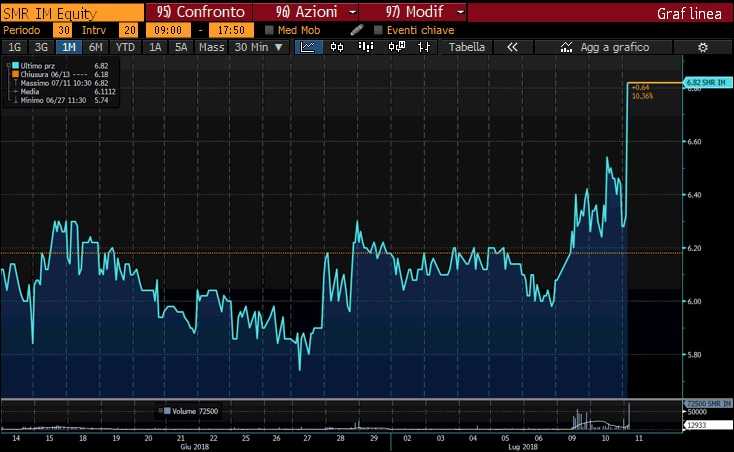Click the Ultimo prz cyan color swatch
The image size is (734, 452).
(x=15, y=66)
